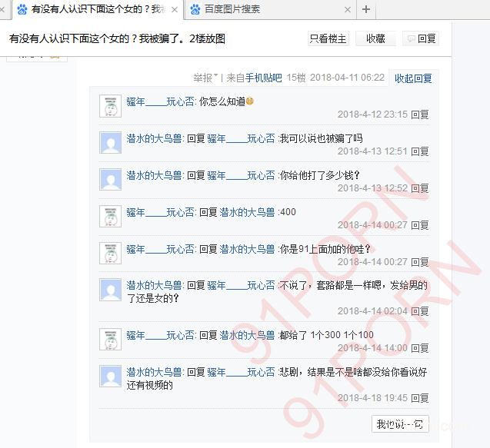Click avatar on the 400 reply comment

click(110, 217)
